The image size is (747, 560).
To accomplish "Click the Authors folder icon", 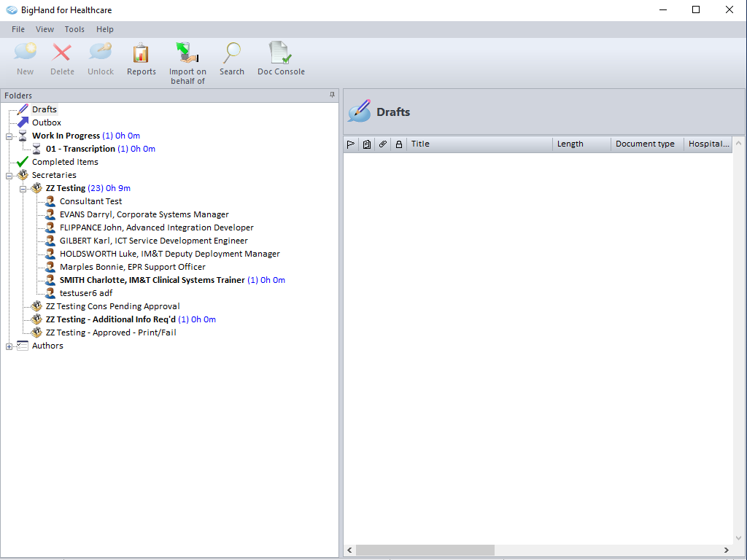I will [x=23, y=346].
